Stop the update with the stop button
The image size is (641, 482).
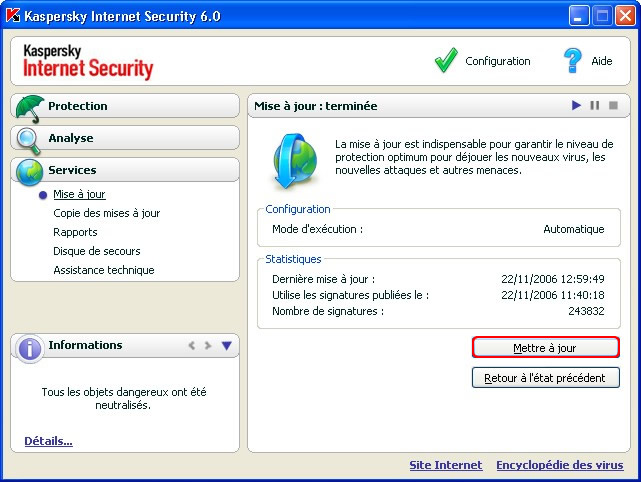pos(613,105)
